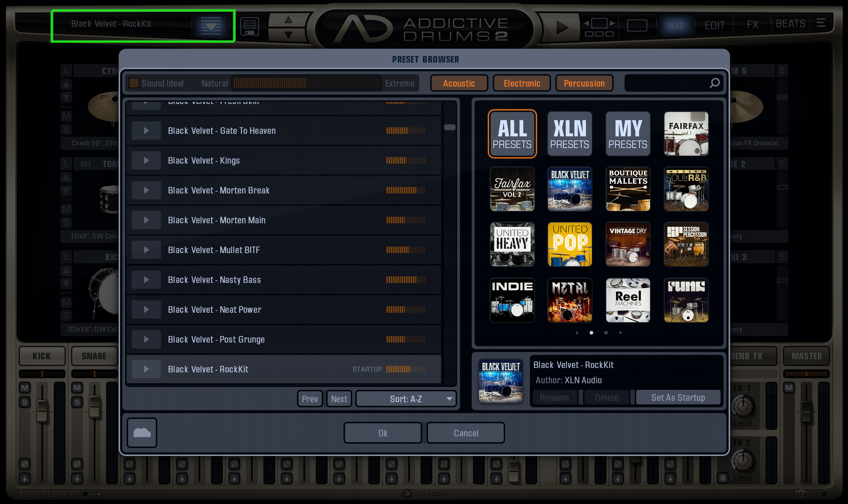The width and height of the screenshot is (848, 504).
Task: Go to previous pack page with left arrow
Action: pos(576,333)
